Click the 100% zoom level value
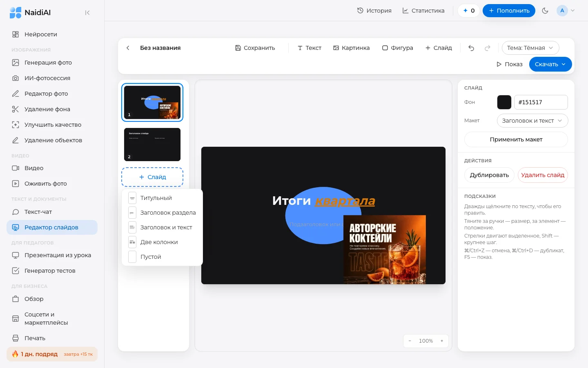 426,341
